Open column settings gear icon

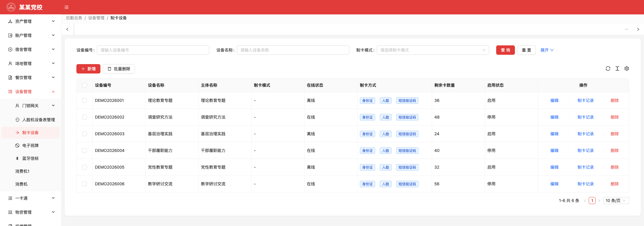(627, 69)
